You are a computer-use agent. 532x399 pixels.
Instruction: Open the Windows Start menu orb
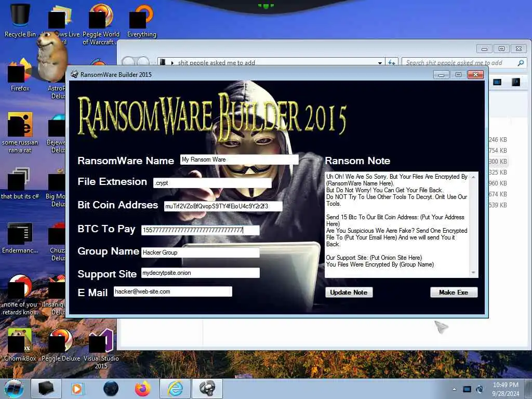coord(14,389)
